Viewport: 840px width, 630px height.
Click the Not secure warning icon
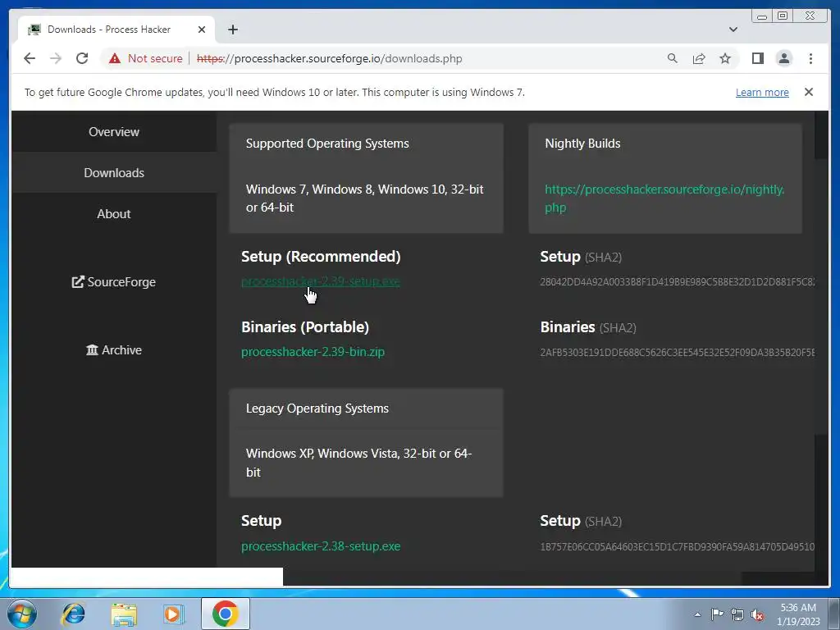(115, 58)
